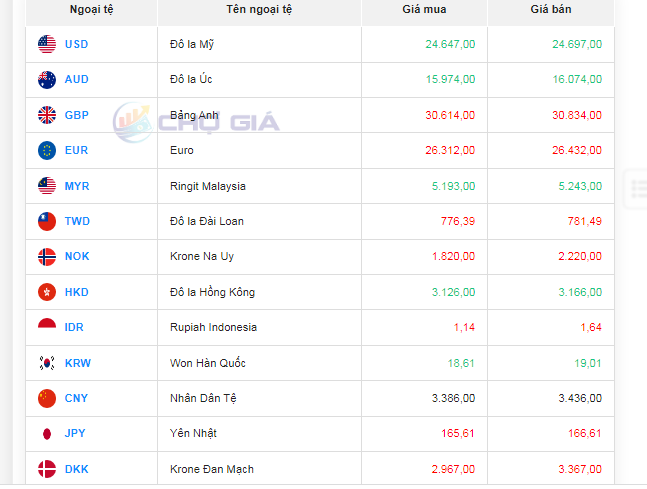647x489 pixels.
Task: Click the floating list icon at right edge
Action: click(637, 186)
